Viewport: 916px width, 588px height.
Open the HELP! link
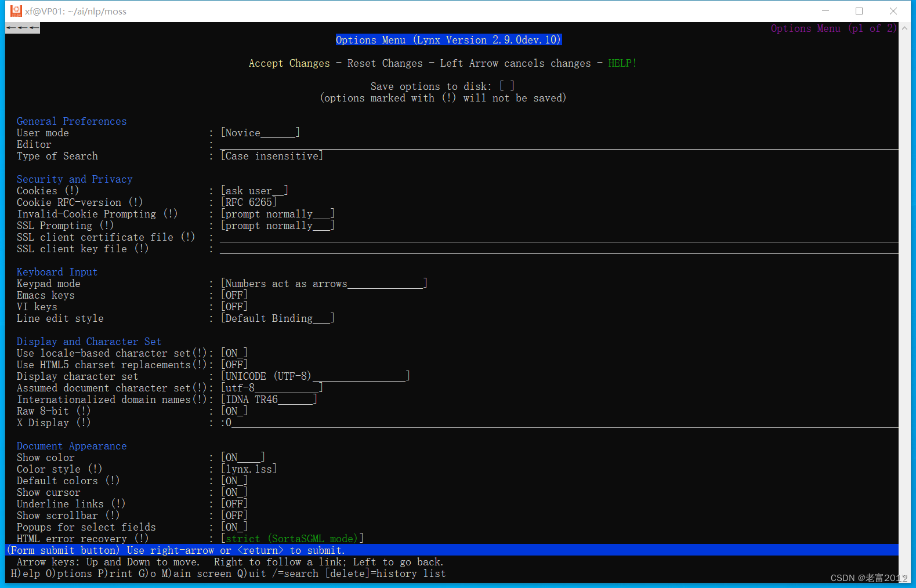(x=622, y=63)
